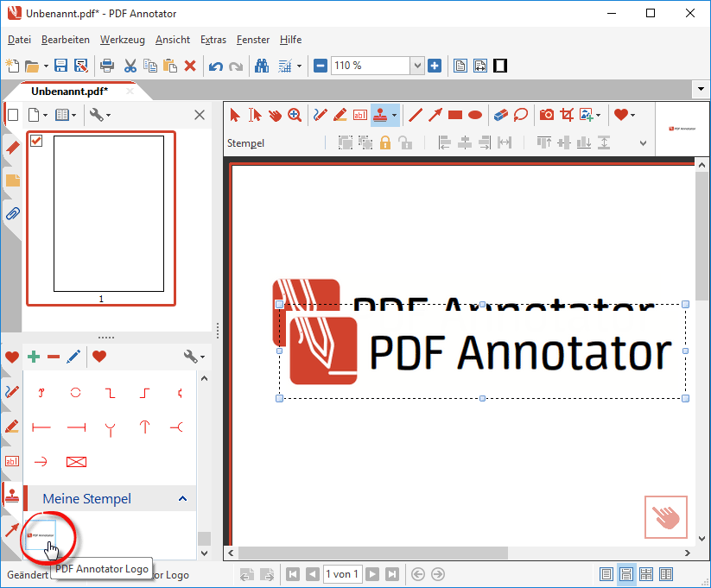Toggle the select-all pages checkbox in sidebar
This screenshot has width=711, height=588.
coord(13,115)
